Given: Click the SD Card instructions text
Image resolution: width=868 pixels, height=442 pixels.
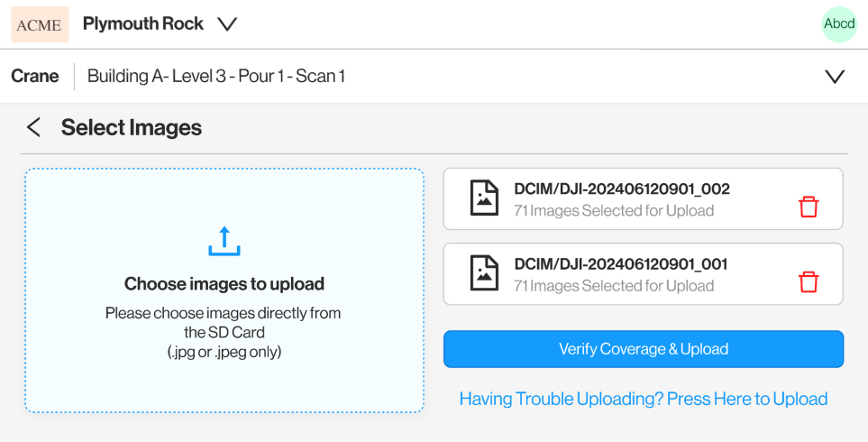Looking at the screenshot, I should (224, 332).
